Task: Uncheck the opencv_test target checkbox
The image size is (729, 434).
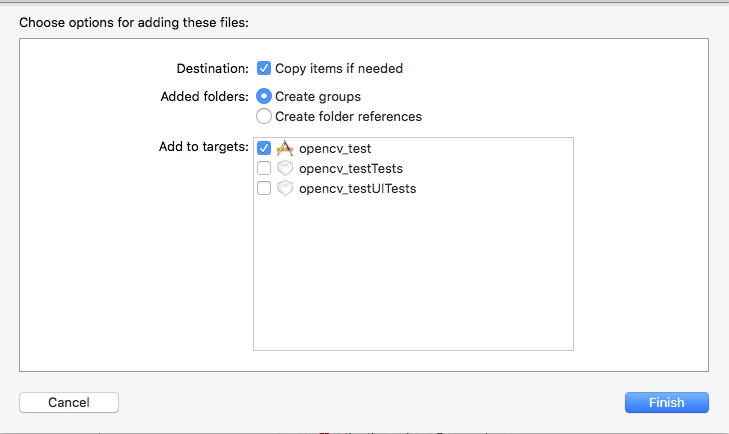Action: click(x=264, y=148)
